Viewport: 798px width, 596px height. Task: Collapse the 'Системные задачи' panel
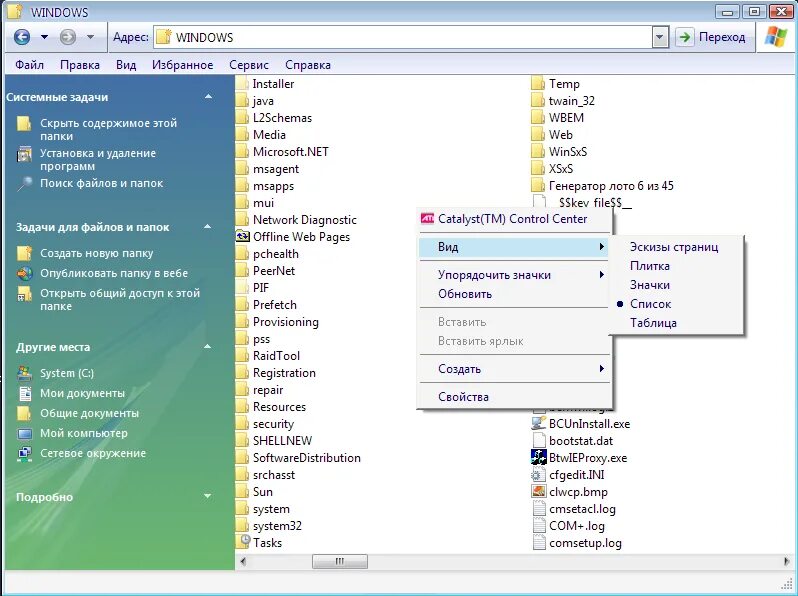[x=208, y=97]
